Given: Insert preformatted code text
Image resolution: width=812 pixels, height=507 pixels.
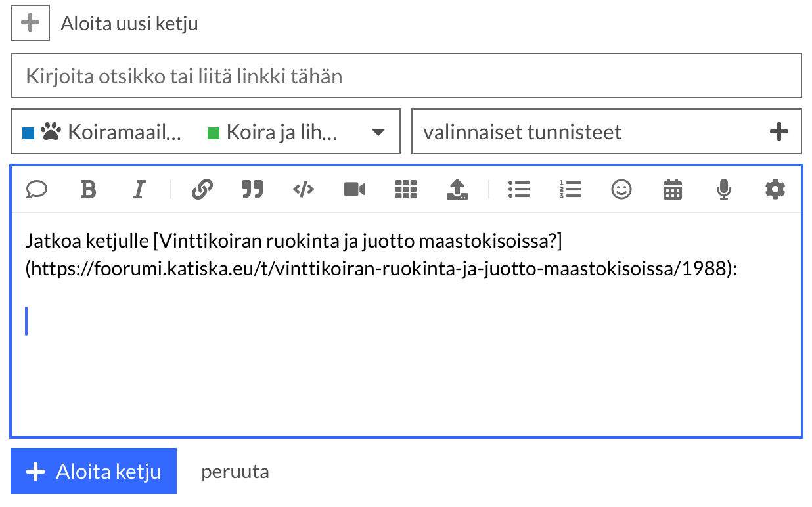Looking at the screenshot, I should [x=303, y=190].
